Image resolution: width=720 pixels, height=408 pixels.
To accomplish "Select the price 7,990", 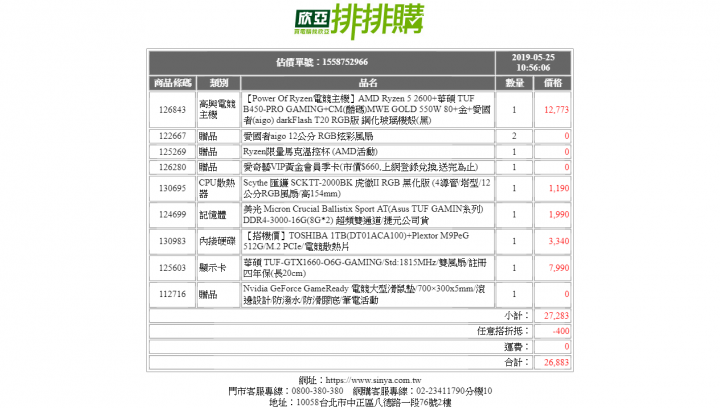I will tap(559, 268).
